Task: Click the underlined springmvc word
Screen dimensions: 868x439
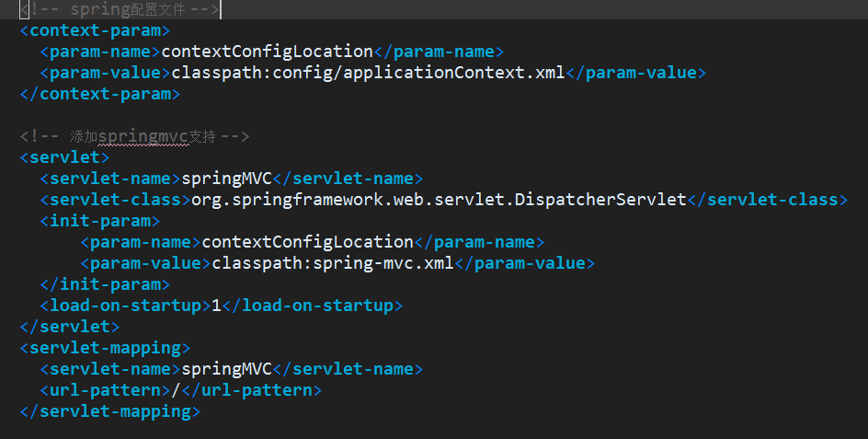Action: (143, 136)
